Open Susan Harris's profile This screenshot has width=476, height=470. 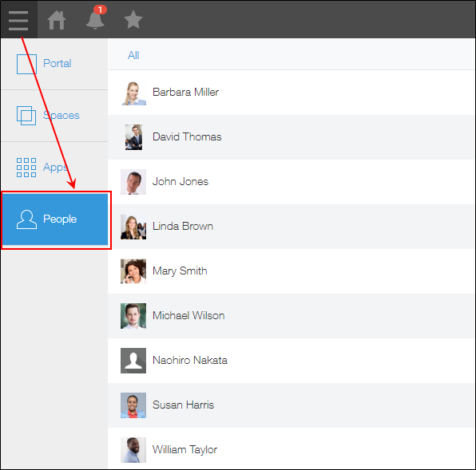292,405
